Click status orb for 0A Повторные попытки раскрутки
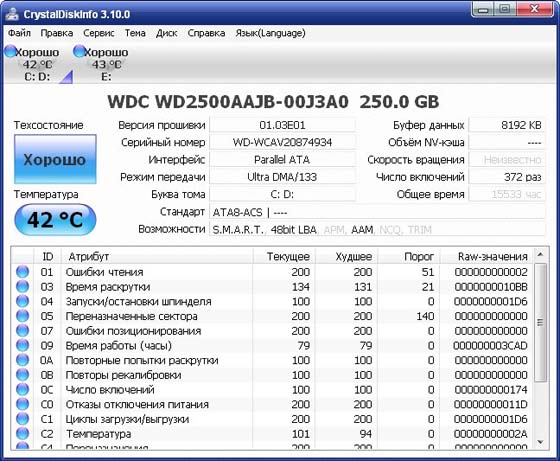Viewport: 560px width, 461px height. tap(22, 360)
